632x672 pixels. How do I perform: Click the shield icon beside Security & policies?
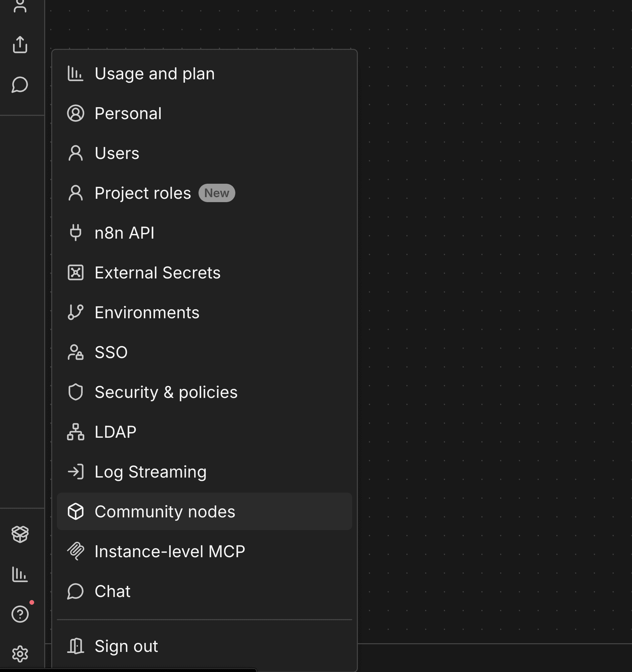pyautogui.click(x=75, y=392)
